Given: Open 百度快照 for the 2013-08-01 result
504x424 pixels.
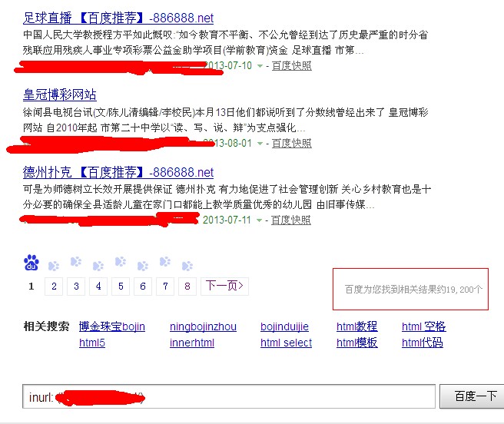Looking at the screenshot, I should [x=291, y=144].
